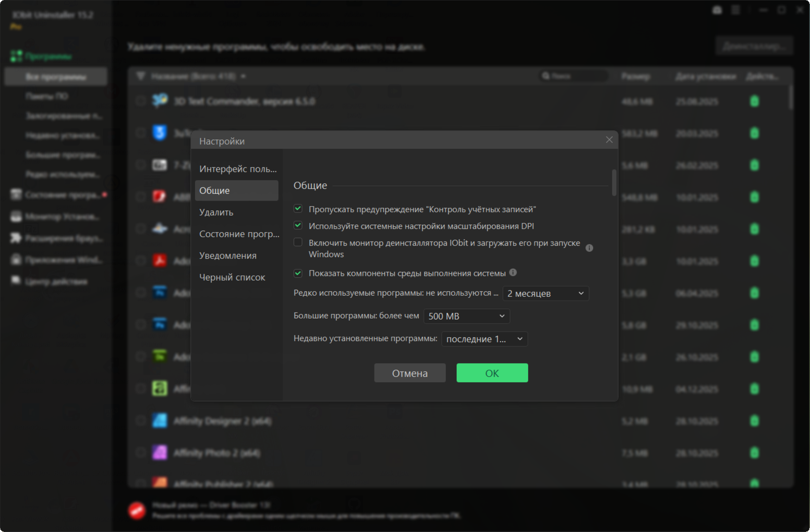The width and height of the screenshot is (810, 532).
Task: Tick the checkbox for Affinity Photo 2 row
Action: click(140, 453)
